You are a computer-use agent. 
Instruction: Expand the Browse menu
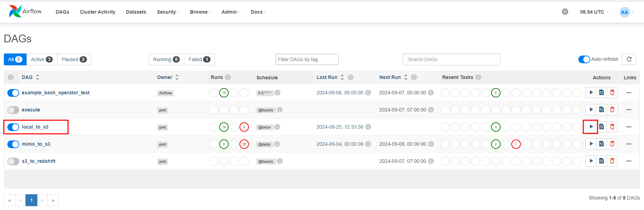click(x=200, y=12)
